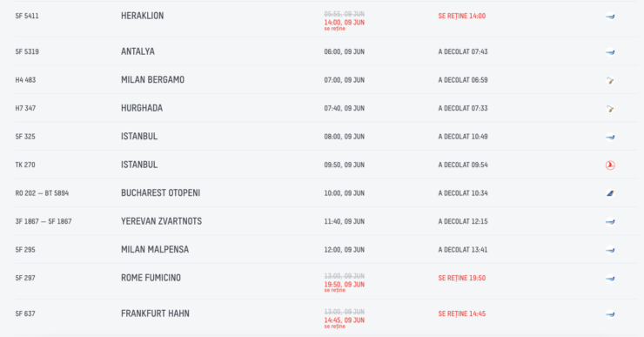
Task: Select the HURGHADA destination
Action: tap(142, 108)
